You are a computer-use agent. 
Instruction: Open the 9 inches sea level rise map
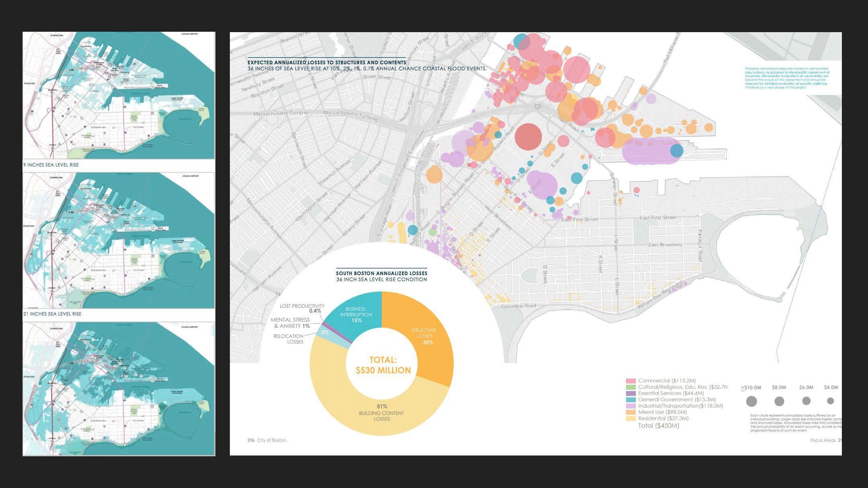[119, 96]
